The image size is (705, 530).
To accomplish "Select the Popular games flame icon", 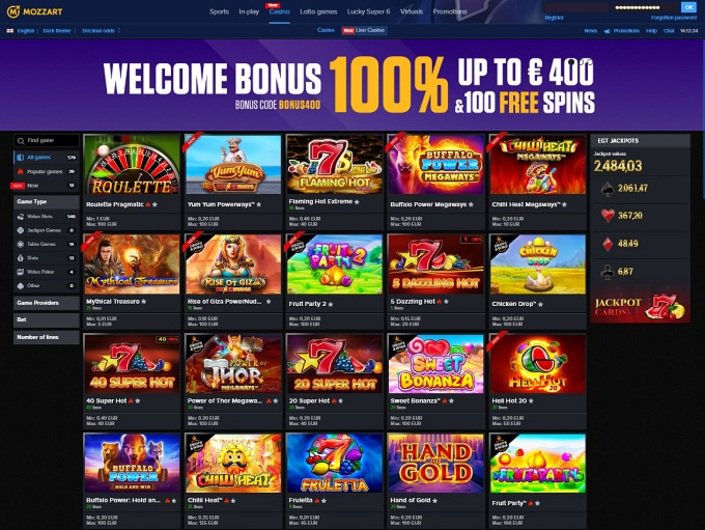I will point(20,171).
